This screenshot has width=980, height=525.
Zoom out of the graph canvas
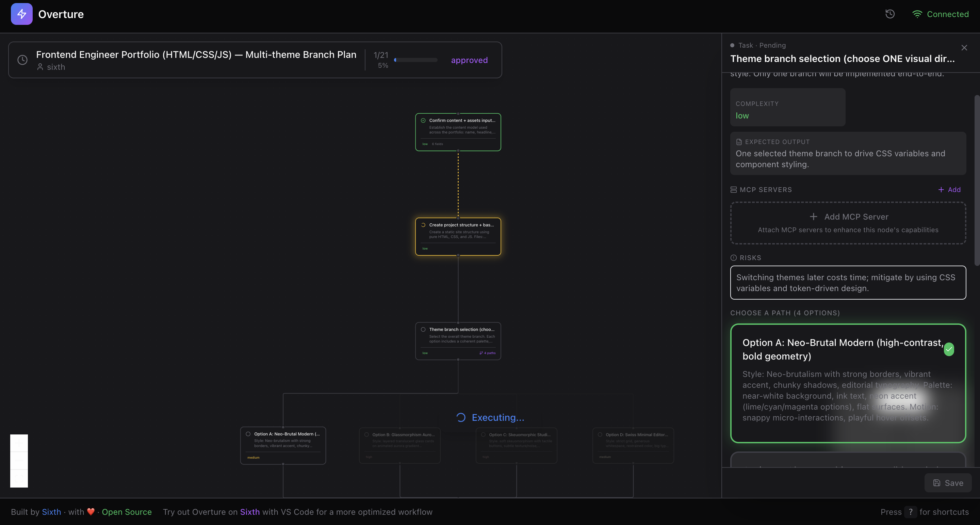tap(19, 461)
